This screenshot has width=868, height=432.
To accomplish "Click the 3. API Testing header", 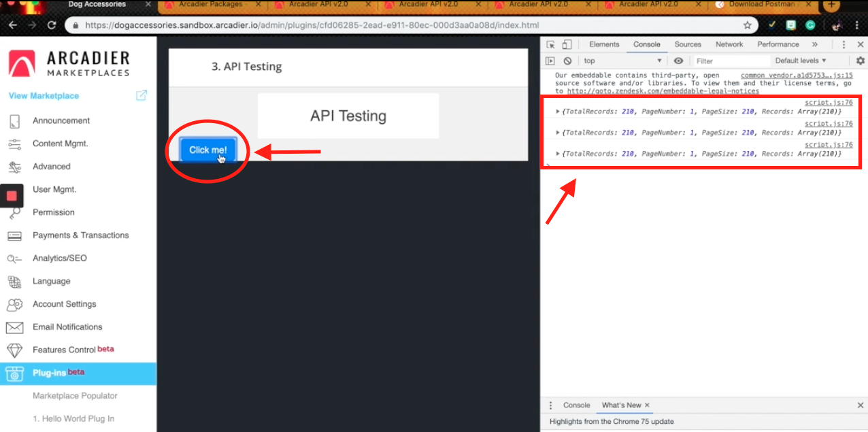I will click(x=246, y=67).
